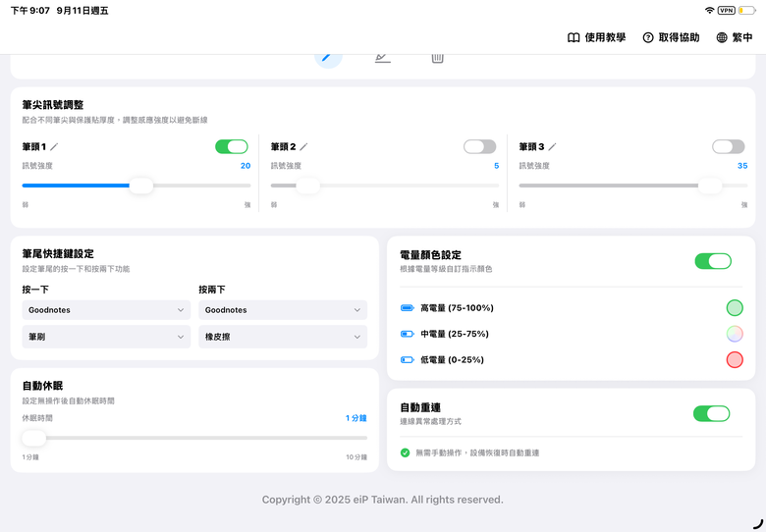
Task: Open the 筆刷 function dropdown
Action: [106, 337]
